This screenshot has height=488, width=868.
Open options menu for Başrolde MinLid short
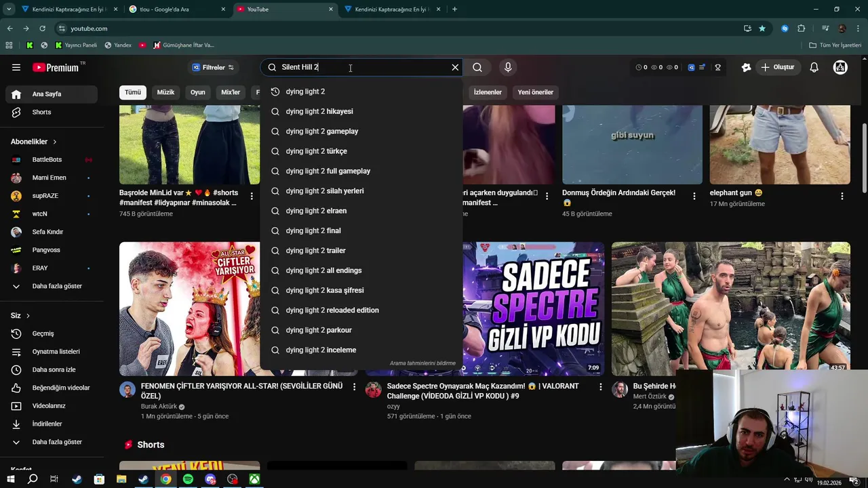point(252,196)
